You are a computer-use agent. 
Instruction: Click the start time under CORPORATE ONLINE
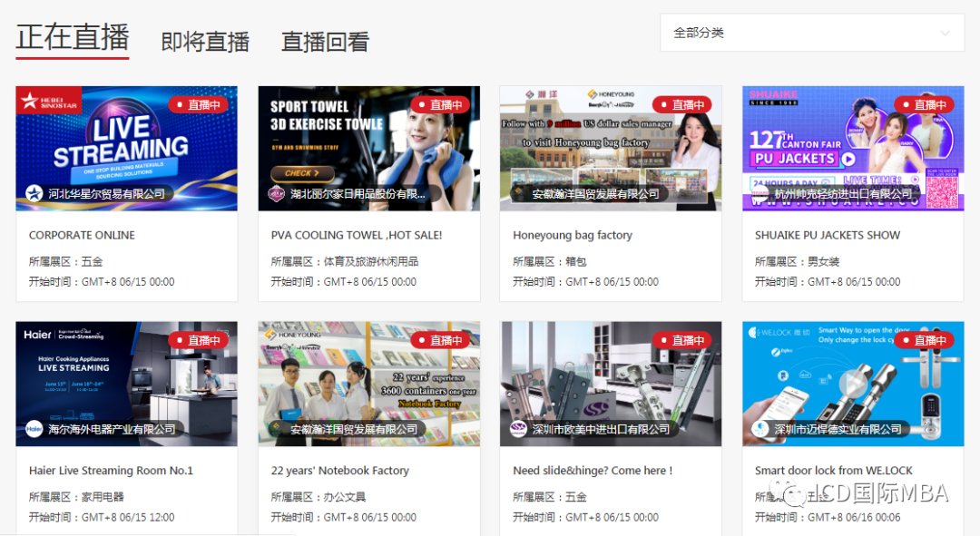coord(102,282)
